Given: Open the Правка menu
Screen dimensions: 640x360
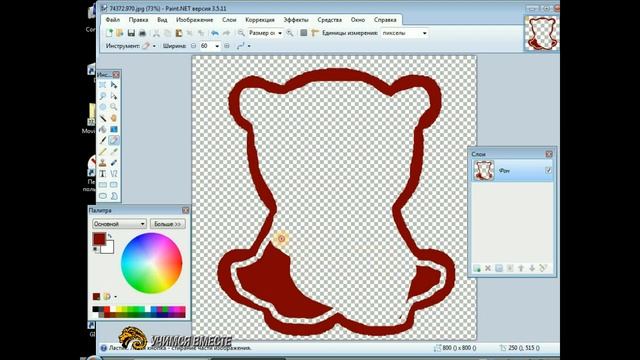Looking at the screenshot, I should point(138,20).
